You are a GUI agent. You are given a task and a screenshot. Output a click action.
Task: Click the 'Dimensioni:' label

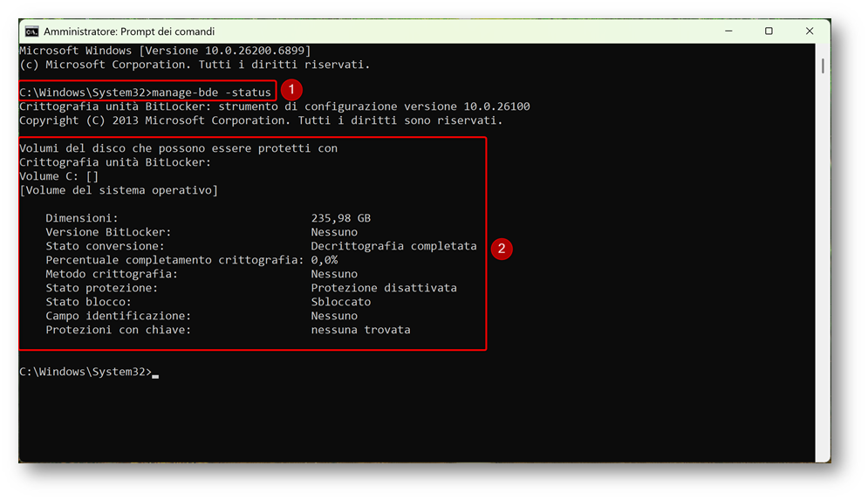(x=82, y=218)
